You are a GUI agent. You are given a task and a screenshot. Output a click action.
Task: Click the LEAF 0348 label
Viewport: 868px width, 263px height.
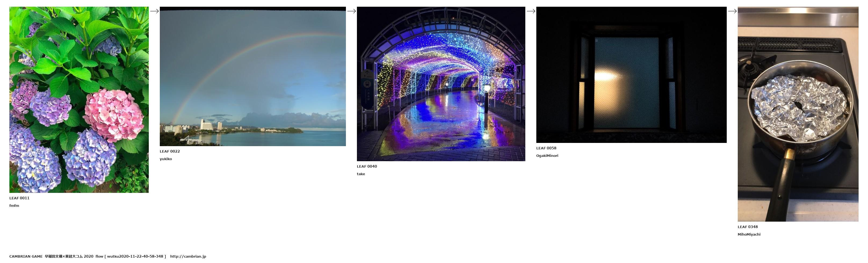[x=747, y=227]
